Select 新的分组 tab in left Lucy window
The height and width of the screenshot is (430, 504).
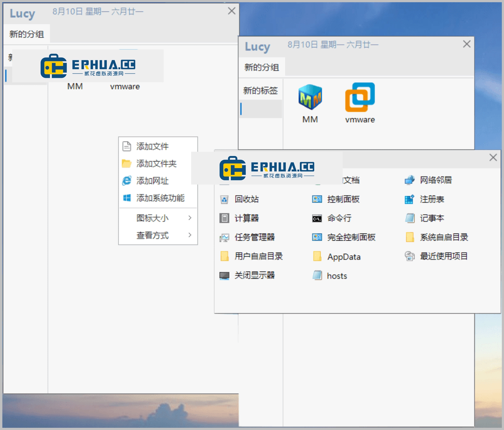coord(27,34)
